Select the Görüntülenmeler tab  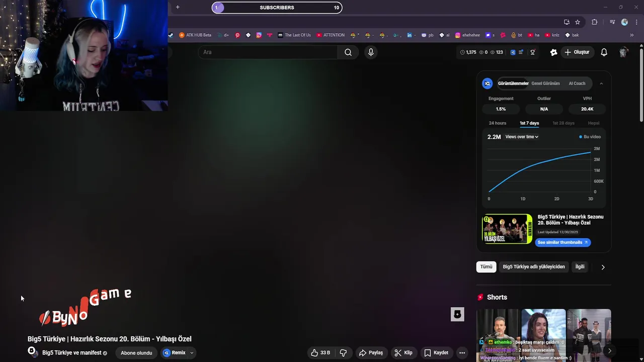coord(513,83)
